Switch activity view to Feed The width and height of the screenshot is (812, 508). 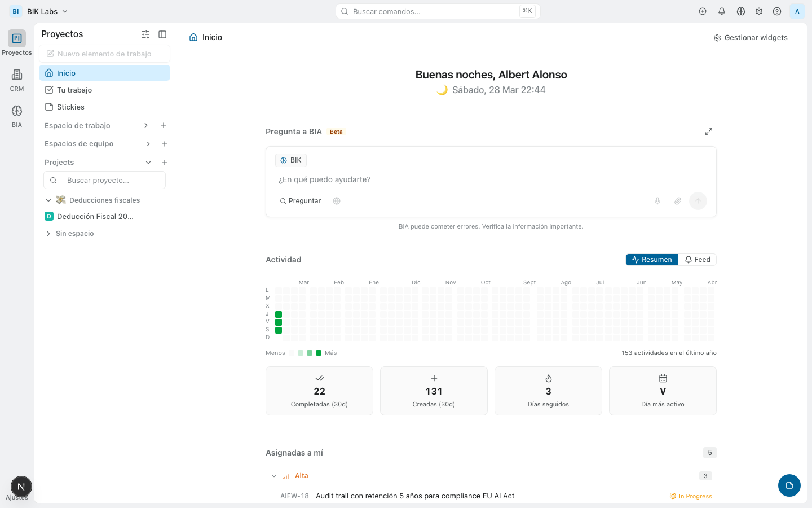(697, 260)
